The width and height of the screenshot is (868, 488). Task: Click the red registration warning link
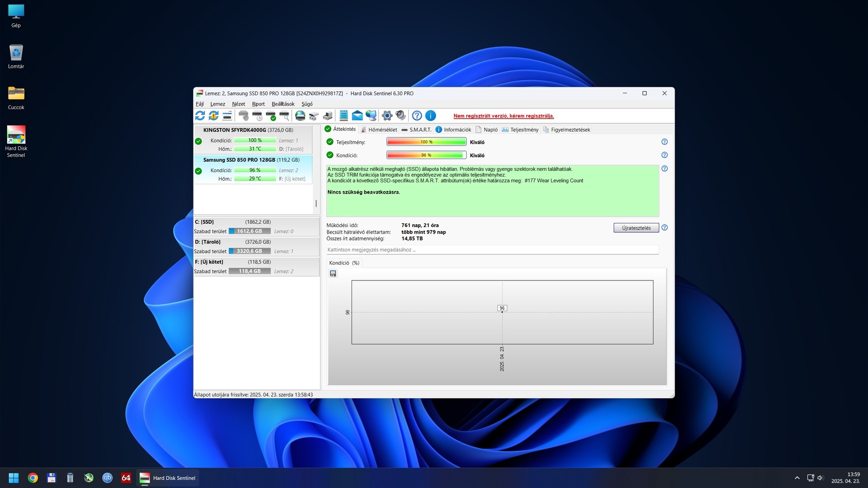tap(503, 116)
